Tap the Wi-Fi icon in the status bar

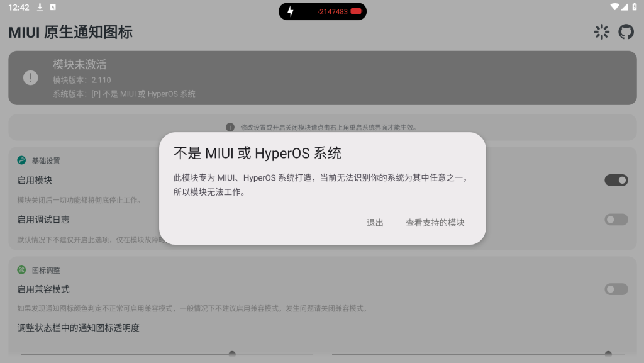point(614,7)
